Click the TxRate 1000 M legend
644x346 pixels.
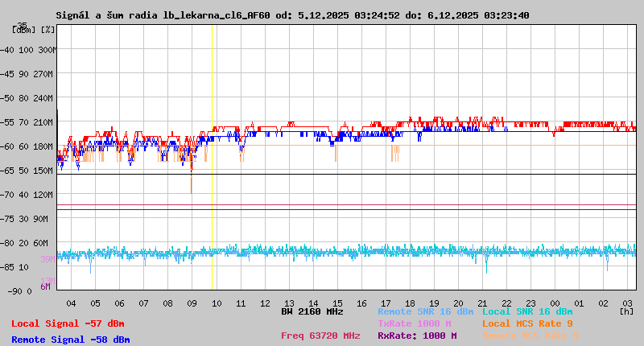[x=415, y=323]
